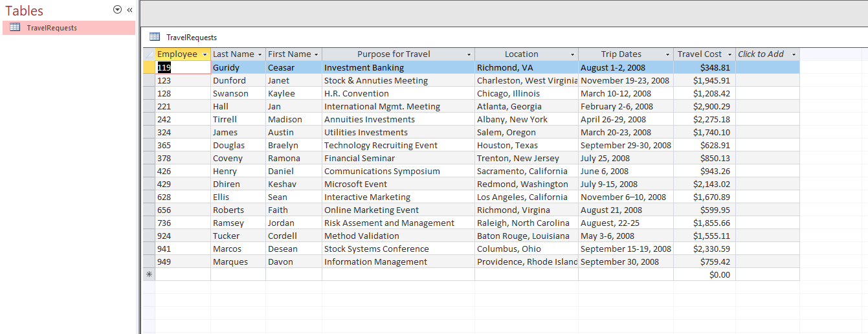The image size is (868, 334).
Task: Open the Purpose for Travel filter dropdown
Action: pos(469,54)
